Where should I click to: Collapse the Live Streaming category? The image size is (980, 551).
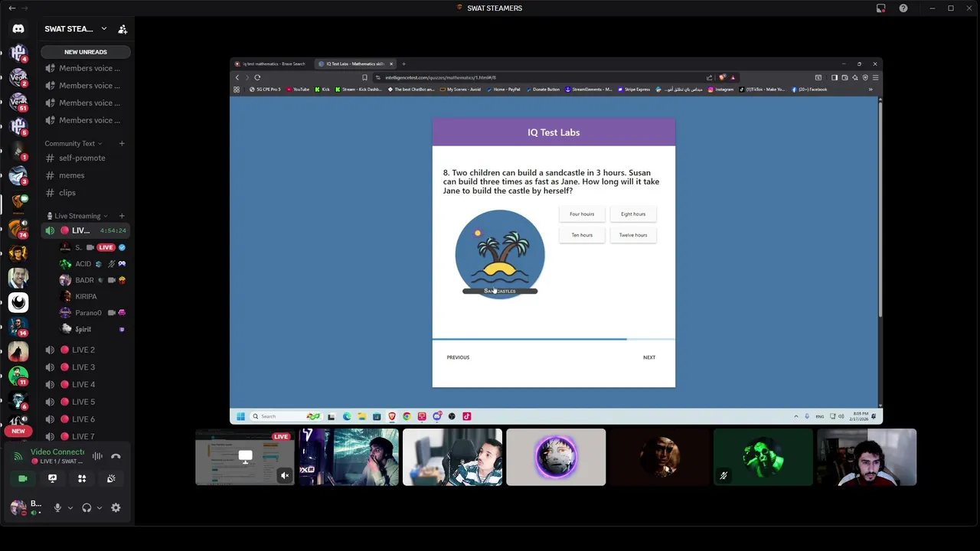point(77,216)
